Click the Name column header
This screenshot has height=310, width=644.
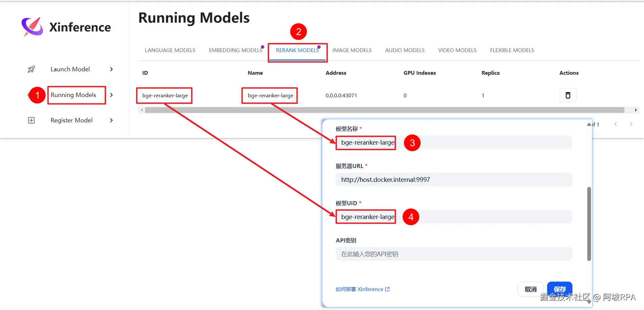(255, 73)
